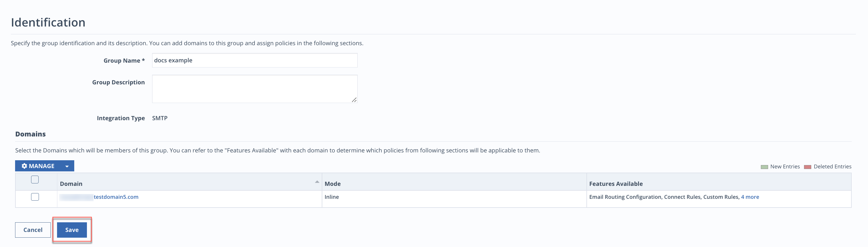Tick the select-all checkbox in table header
Image resolution: width=868 pixels, height=247 pixels.
coord(35,179)
